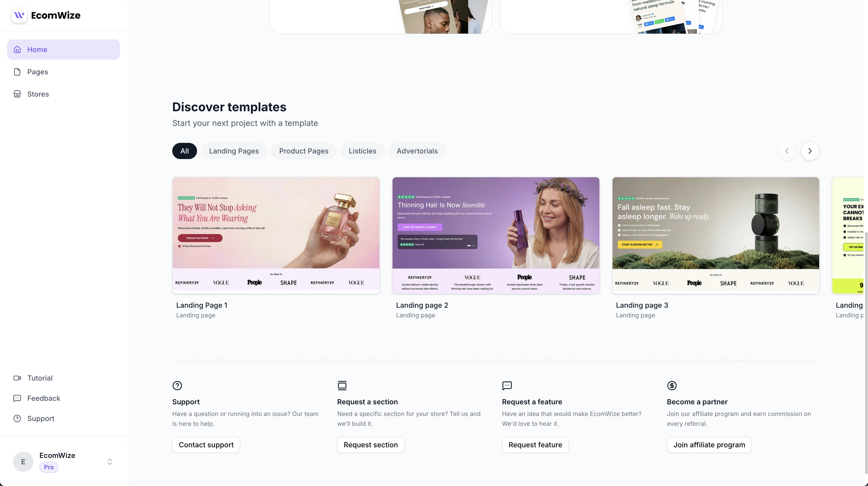Open the Landing page 2 template thumbnail
The height and width of the screenshot is (486, 868).
496,235
